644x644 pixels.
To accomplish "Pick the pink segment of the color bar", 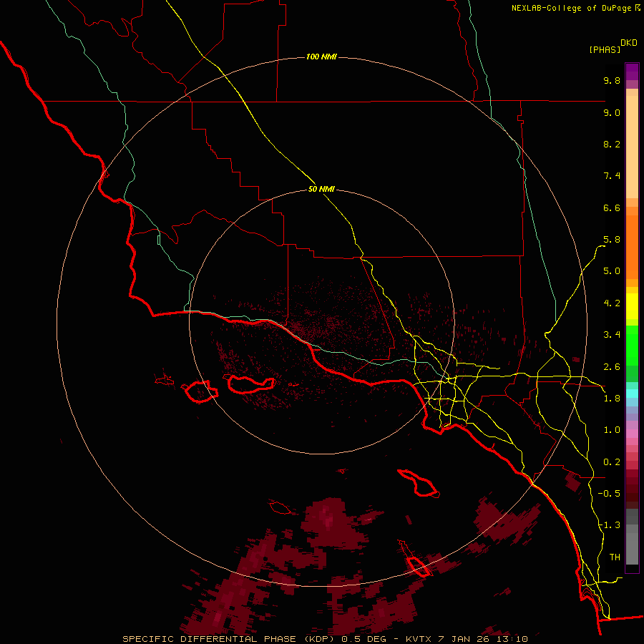I will (x=632, y=434).
